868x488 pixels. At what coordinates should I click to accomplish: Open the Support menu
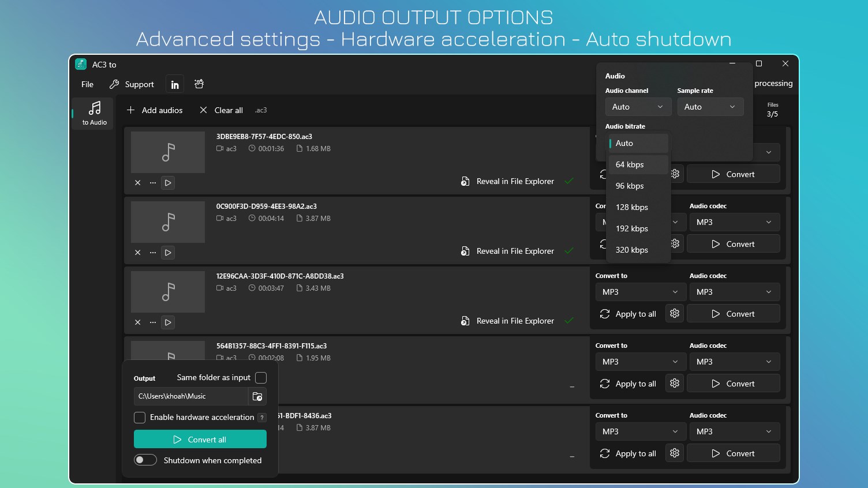click(x=139, y=84)
